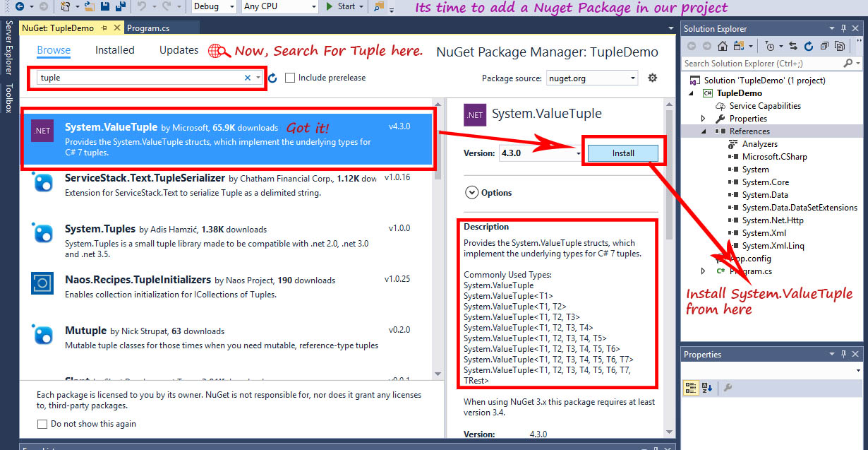Close the NuGet: TupleDemo tab

coord(116,28)
